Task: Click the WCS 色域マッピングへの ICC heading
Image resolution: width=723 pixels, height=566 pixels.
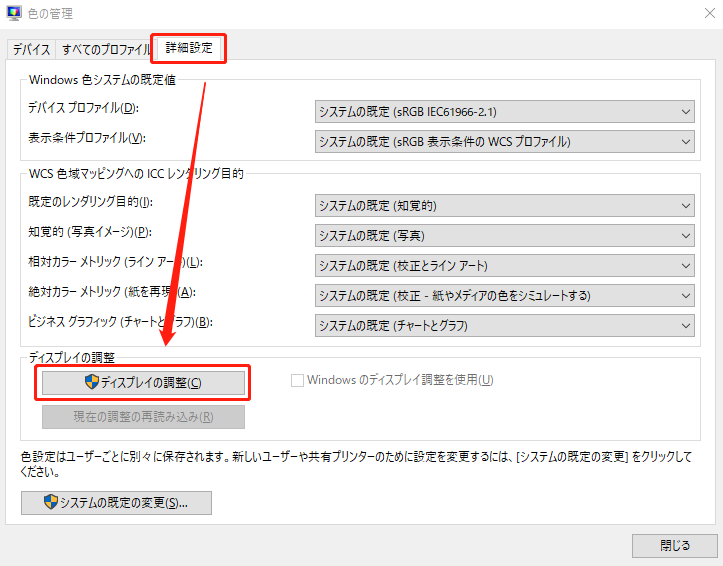Action: tap(136, 174)
